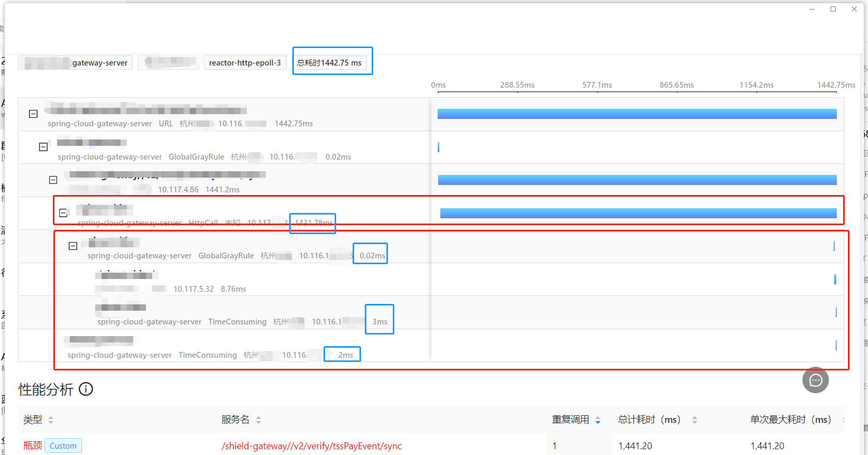
Task: Click the root span timeline bar 1442.75ms
Action: coord(637,114)
